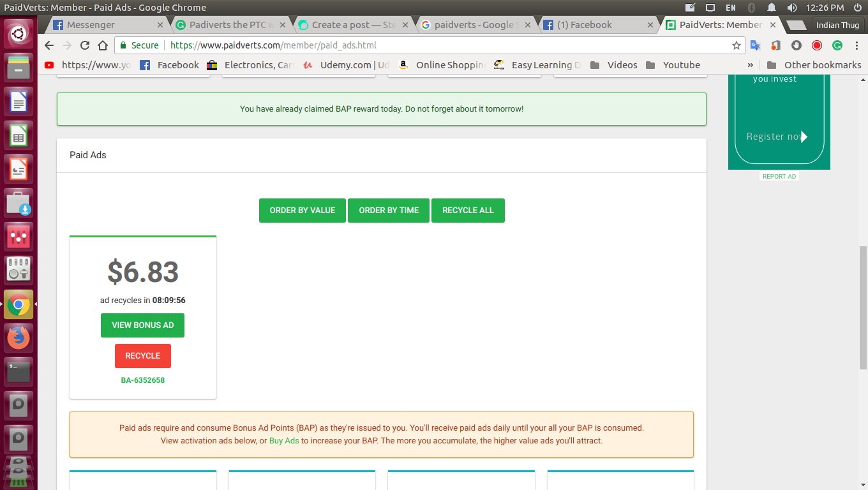Open the Electronics, Cars bookmark

coord(250,65)
